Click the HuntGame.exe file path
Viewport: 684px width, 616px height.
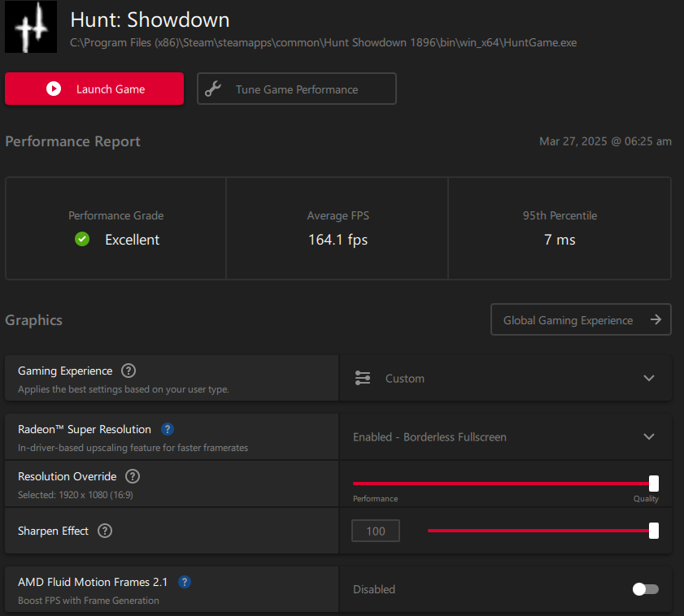click(323, 43)
